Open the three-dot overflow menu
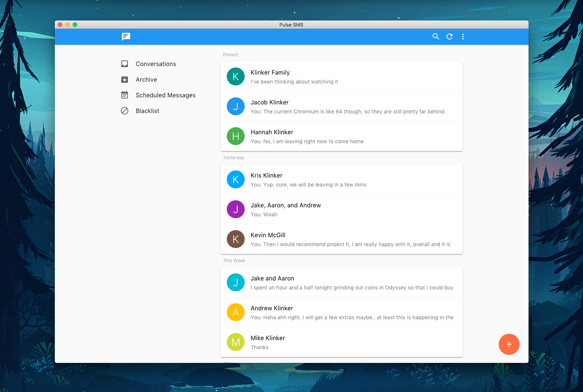The height and width of the screenshot is (392, 583). [463, 37]
